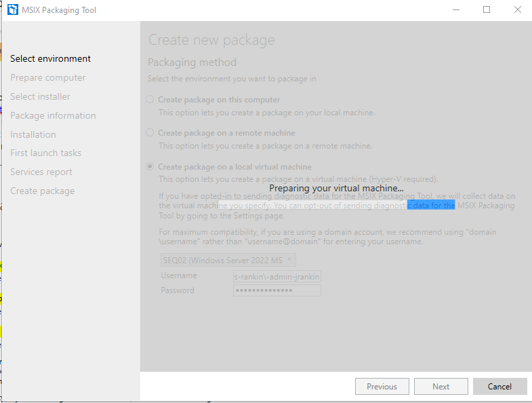
Task: Select Create package on a local virtual machine
Action: pos(150,167)
